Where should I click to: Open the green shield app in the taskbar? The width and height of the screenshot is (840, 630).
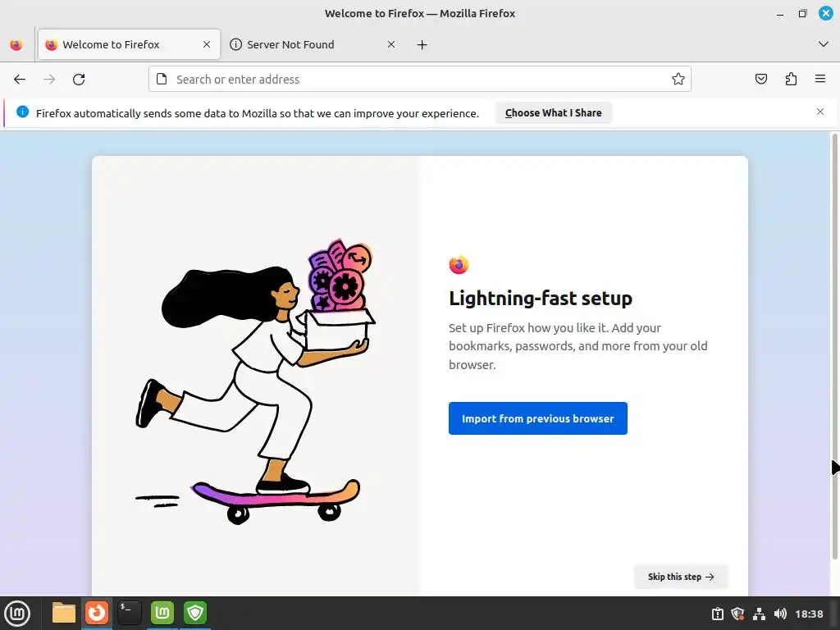click(x=195, y=613)
